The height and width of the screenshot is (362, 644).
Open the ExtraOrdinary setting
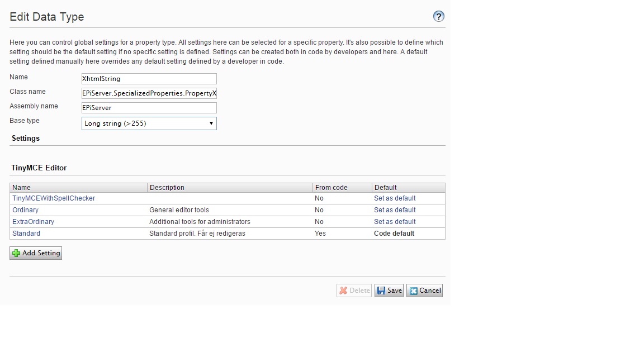click(x=33, y=221)
